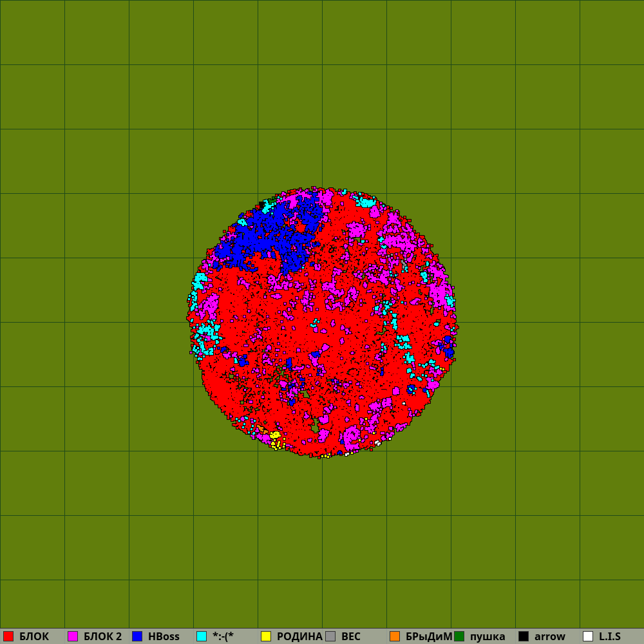Screen dimensions: 644x644
Task: Click the black arrow legend swatch
Action: click(x=524, y=636)
